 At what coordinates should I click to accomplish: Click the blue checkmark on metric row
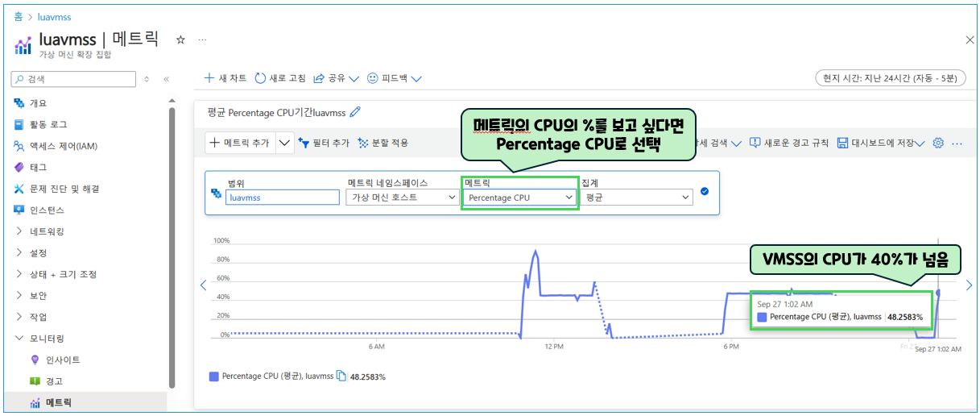705,191
